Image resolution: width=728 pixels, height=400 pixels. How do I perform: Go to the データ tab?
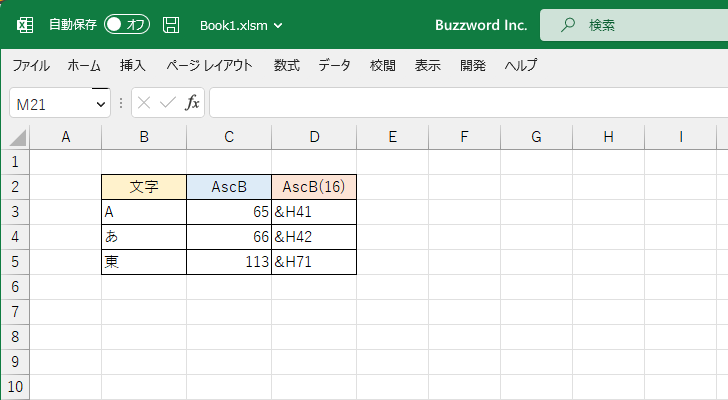coord(334,65)
